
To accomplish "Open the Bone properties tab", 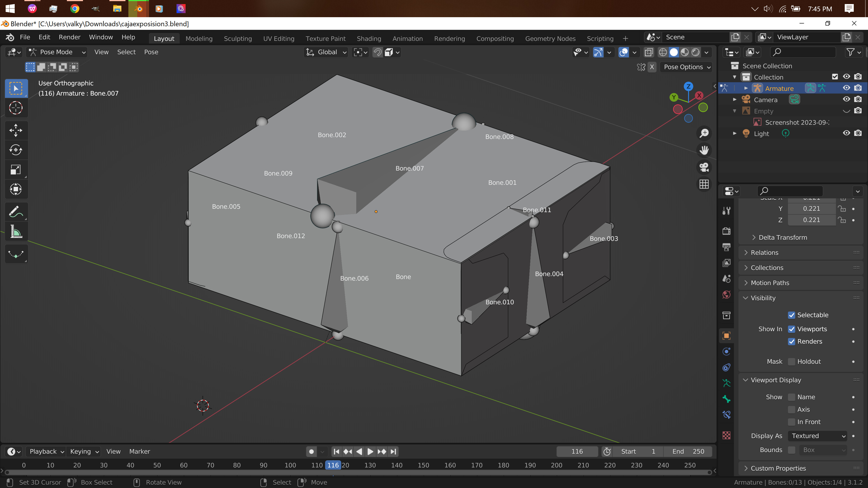I will pos(726,399).
